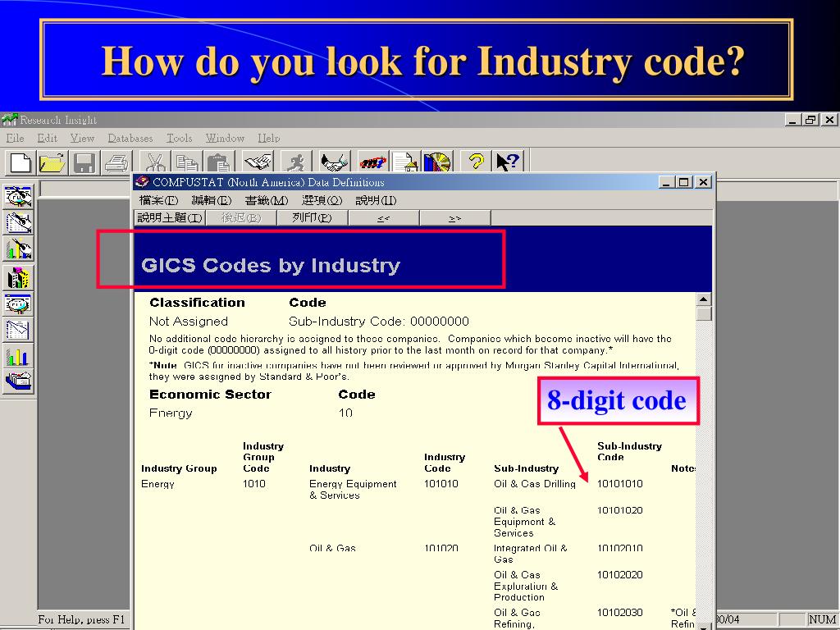Screen dimensions: 840x630
Task: Click the 'Integrated Oil & Gas' sub-industry text
Action: 531,554
